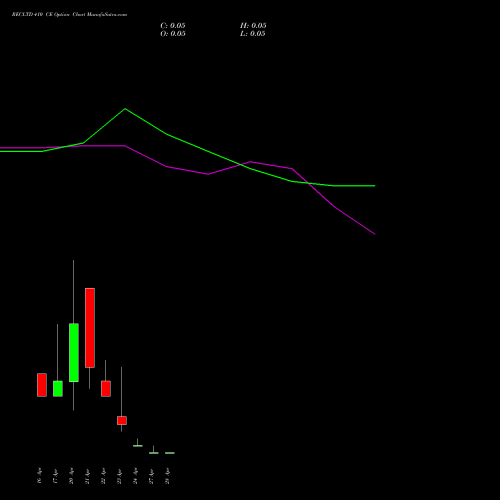Click the '20 Apr' date axis label

[x=72, y=476]
